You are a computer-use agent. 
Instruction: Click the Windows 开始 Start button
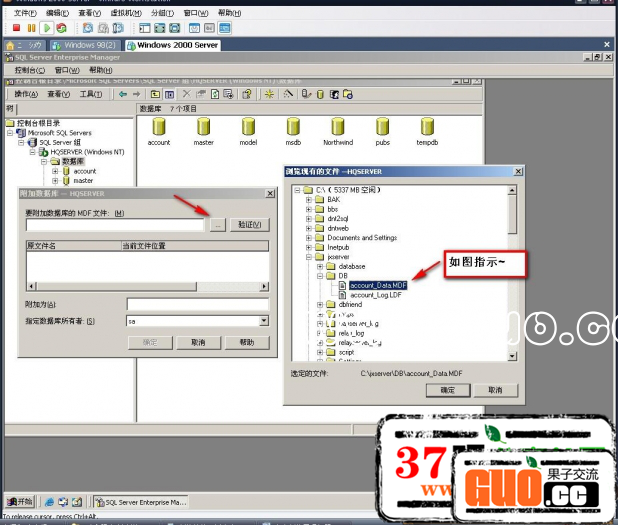[18, 501]
